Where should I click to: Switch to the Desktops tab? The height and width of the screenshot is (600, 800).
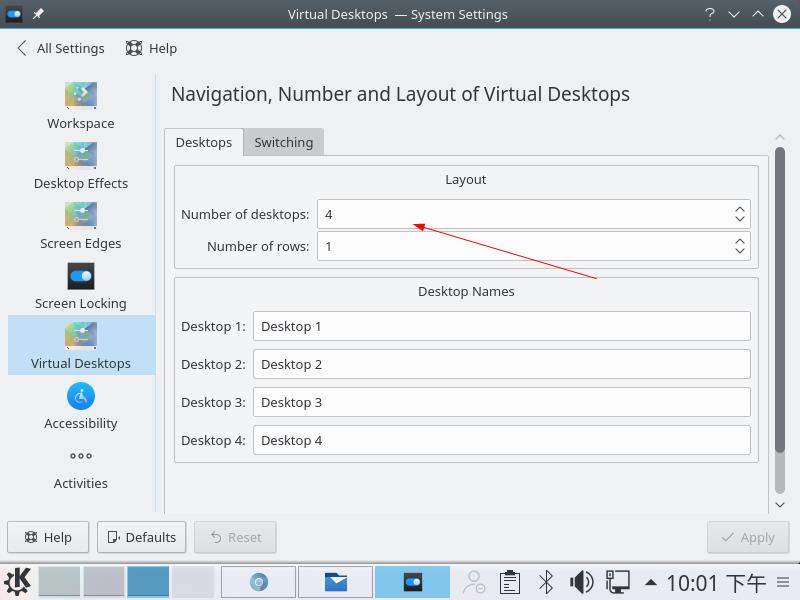[204, 142]
